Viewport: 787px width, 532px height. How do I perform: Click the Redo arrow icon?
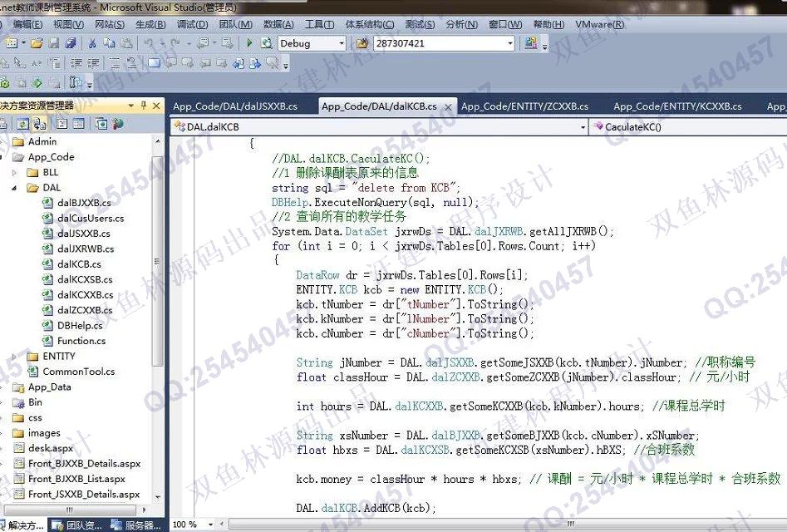[x=175, y=43]
